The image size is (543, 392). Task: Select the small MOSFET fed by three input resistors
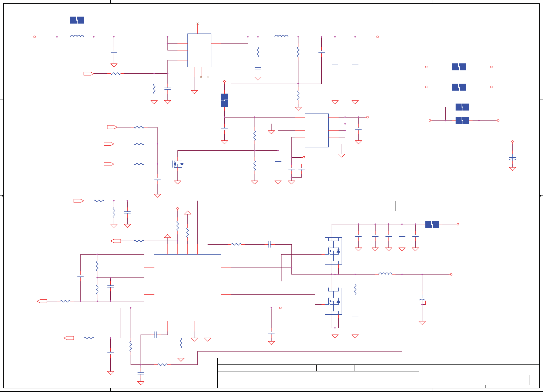pos(178,164)
